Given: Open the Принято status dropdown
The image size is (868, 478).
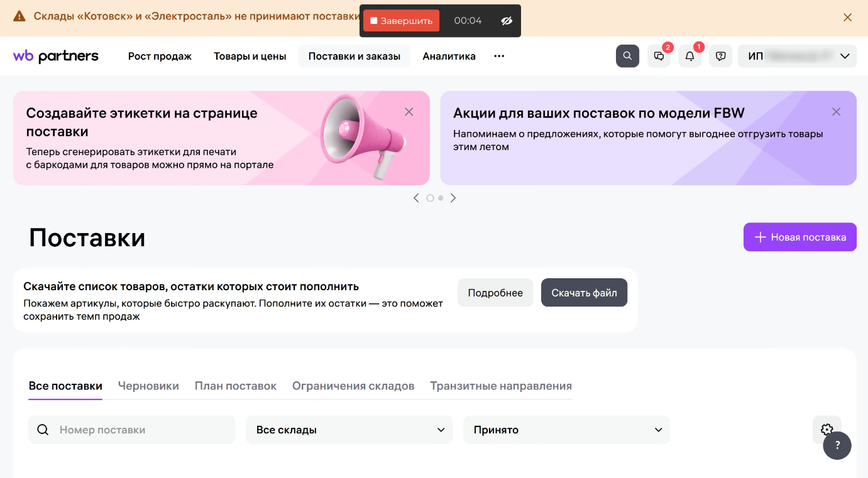Looking at the screenshot, I should (x=566, y=430).
